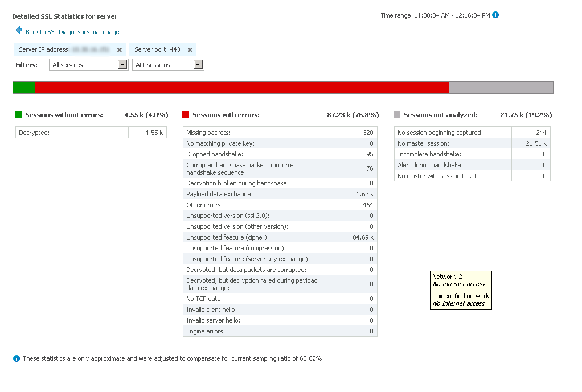Click the Network 2 tooltip
Image resolution: width=582 pixels, height=392 pixels.
pyautogui.click(x=461, y=290)
